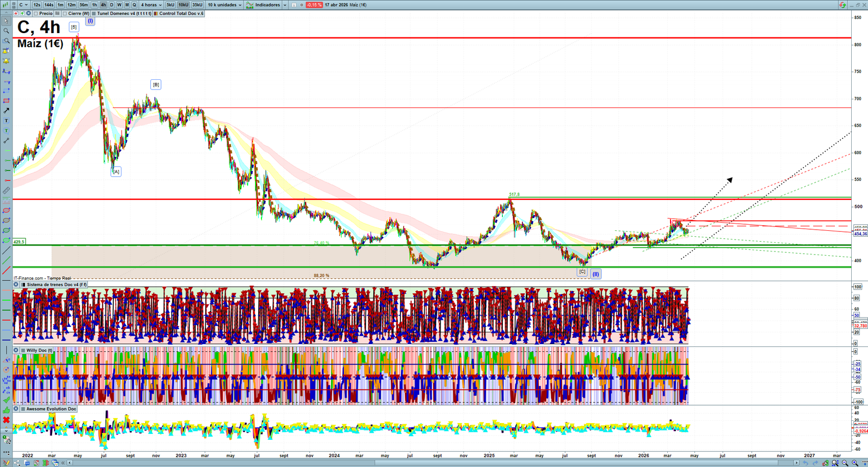Close the Sistema de trenes Doc indicator panel

[x=16, y=285]
